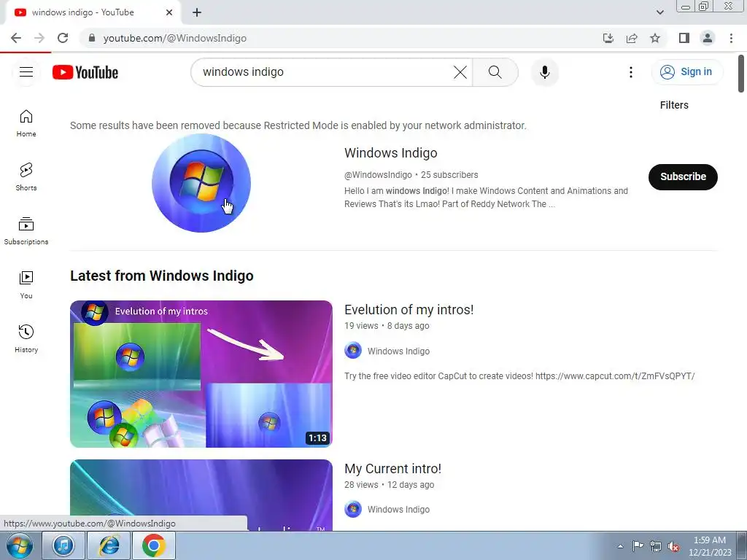747x560 pixels.
Task: Click the Sign in button
Action: pos(686,72)
